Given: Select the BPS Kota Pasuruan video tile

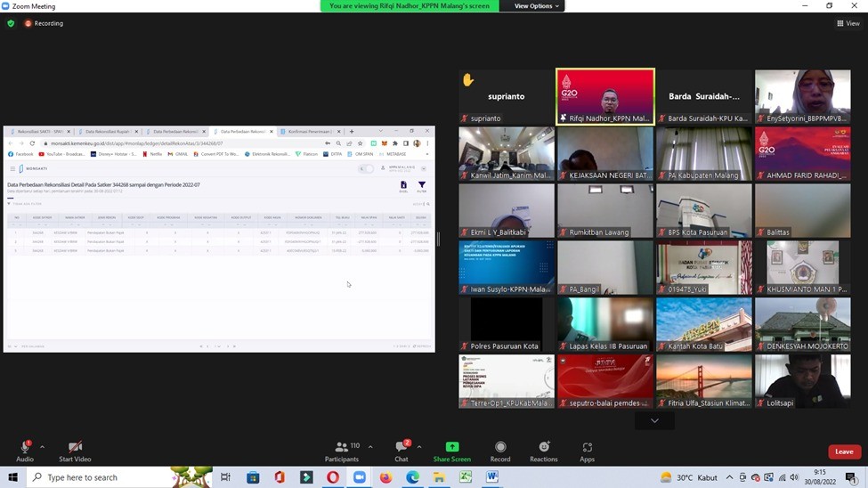Looking at the screenshot, I should 704,210.
